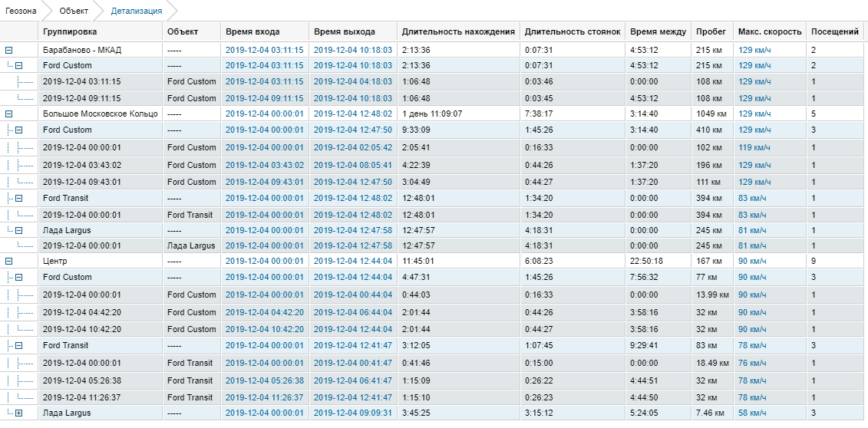Screen dimensions: 868x428
Task: Select the 2019-12-04 10:42:20 row in Группировка
Action: [81, 329]
